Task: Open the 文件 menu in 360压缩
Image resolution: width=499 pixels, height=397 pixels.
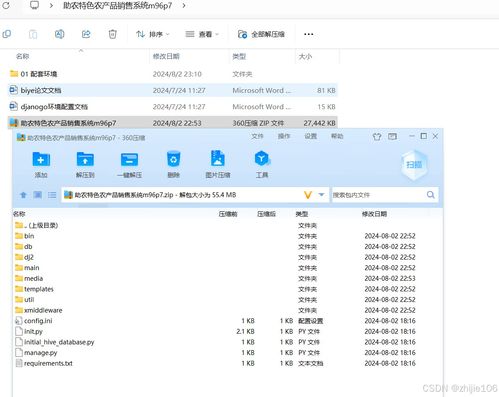Action: [257, 136]
